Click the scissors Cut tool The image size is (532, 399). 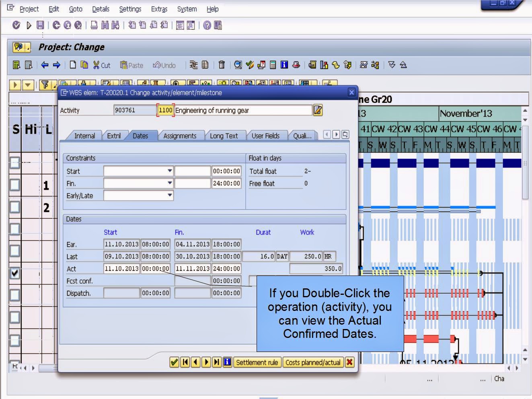101,65
